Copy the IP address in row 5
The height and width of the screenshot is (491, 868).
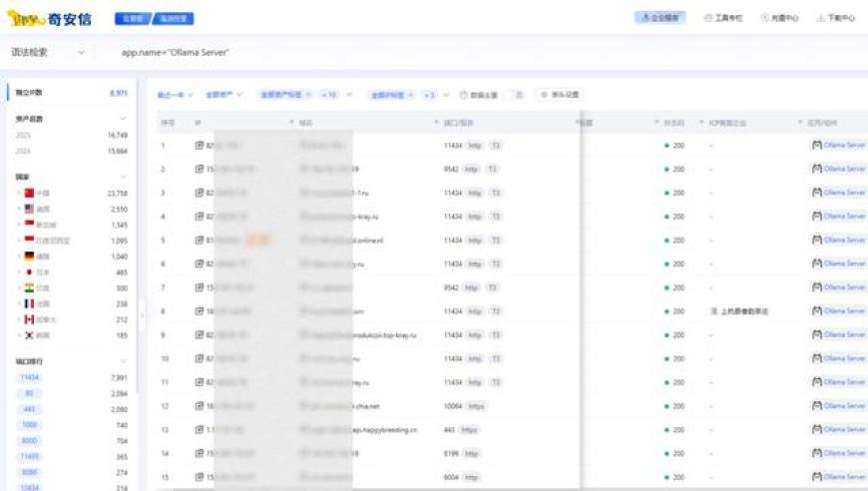pos(200,241)
